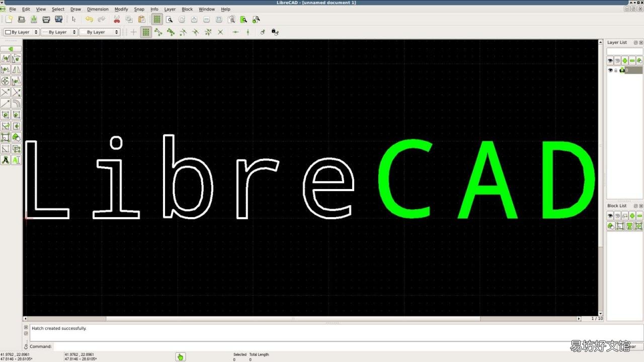Create a new drawing with New icon
This screenshot has height=362, width=644.
pos(9,20)
